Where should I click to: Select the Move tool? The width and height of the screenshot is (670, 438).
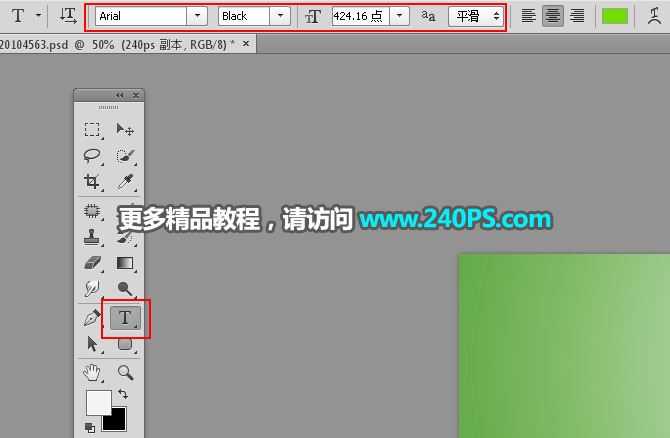125,129
